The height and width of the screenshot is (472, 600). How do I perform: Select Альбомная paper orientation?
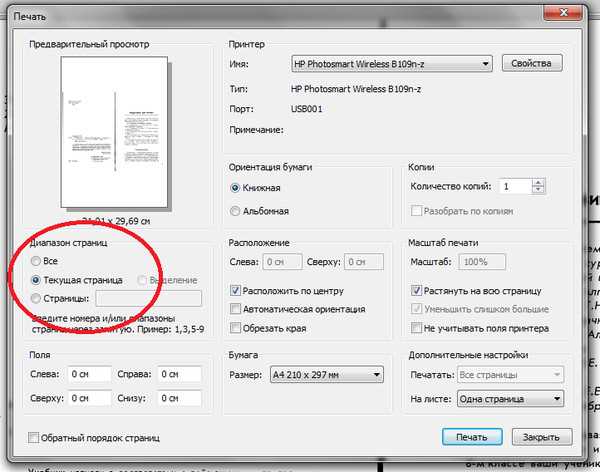tap(235, 211)
